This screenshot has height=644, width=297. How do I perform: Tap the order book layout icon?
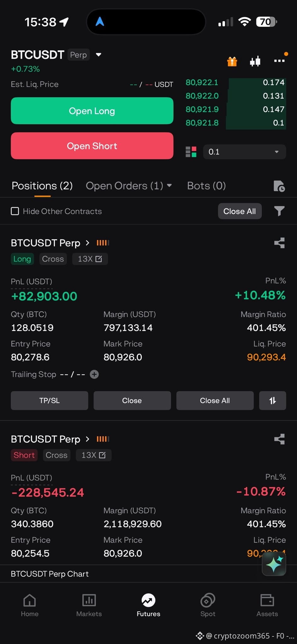pos(191,152)
